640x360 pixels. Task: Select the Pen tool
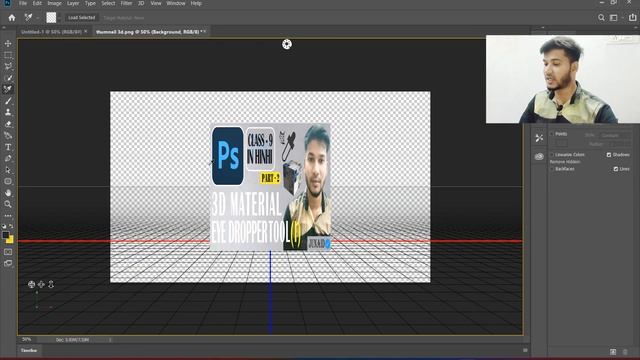click(8, 158)
